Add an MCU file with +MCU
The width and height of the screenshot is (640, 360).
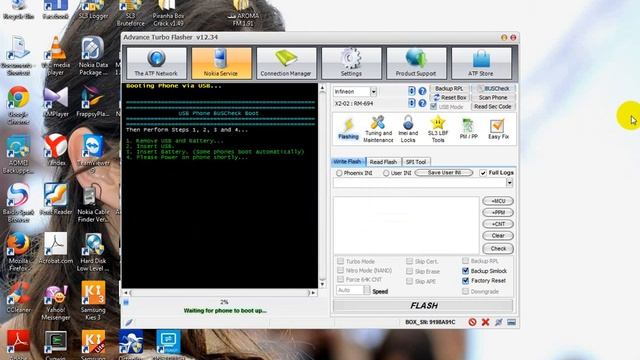click(x=498, y=201)
